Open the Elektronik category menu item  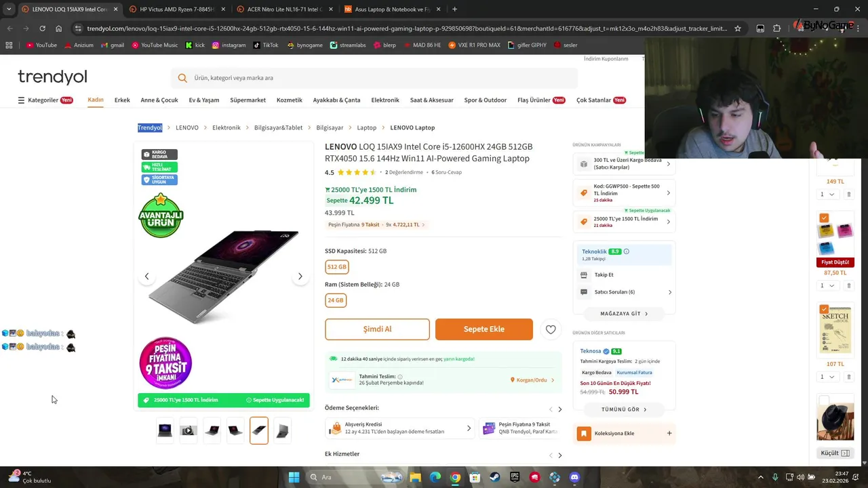click(385, 100)
